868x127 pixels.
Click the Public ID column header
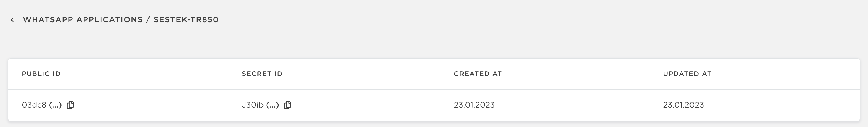coord(41,74)
